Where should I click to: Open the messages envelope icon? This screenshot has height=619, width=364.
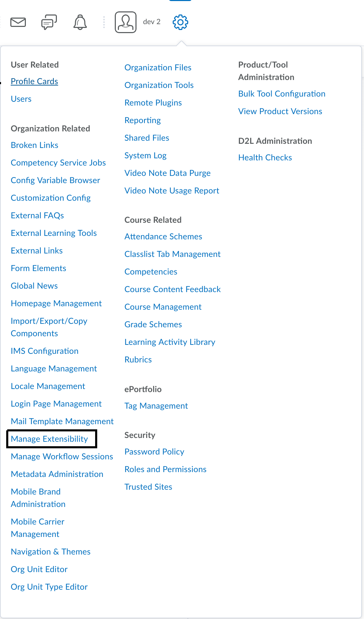coord(18,22)
